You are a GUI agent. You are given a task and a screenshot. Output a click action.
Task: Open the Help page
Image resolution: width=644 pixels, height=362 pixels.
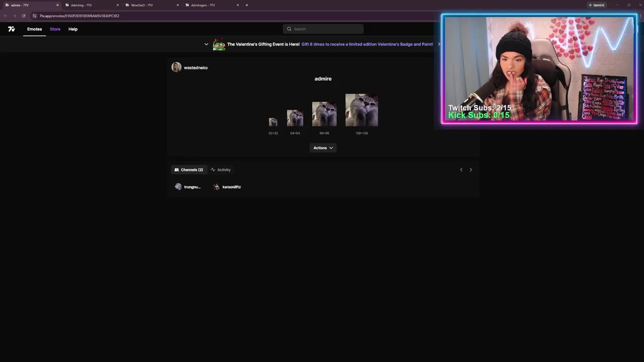(x=73, y=29)
